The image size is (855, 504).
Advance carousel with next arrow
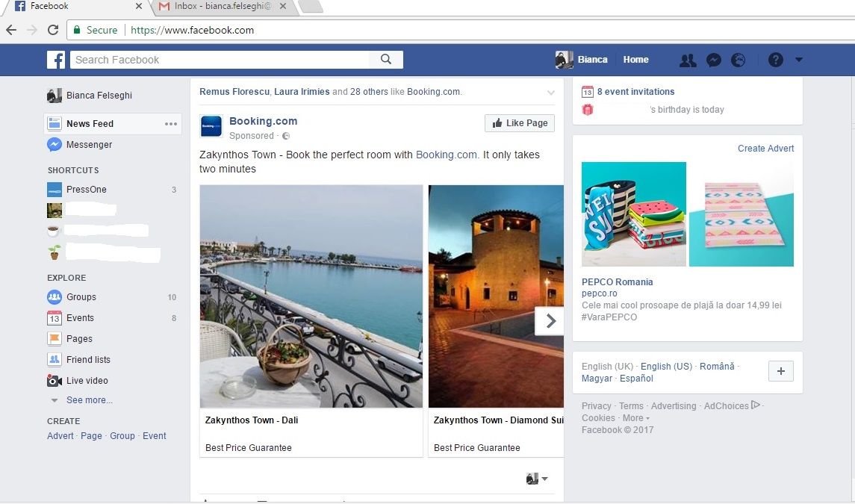tap(550, 321)
